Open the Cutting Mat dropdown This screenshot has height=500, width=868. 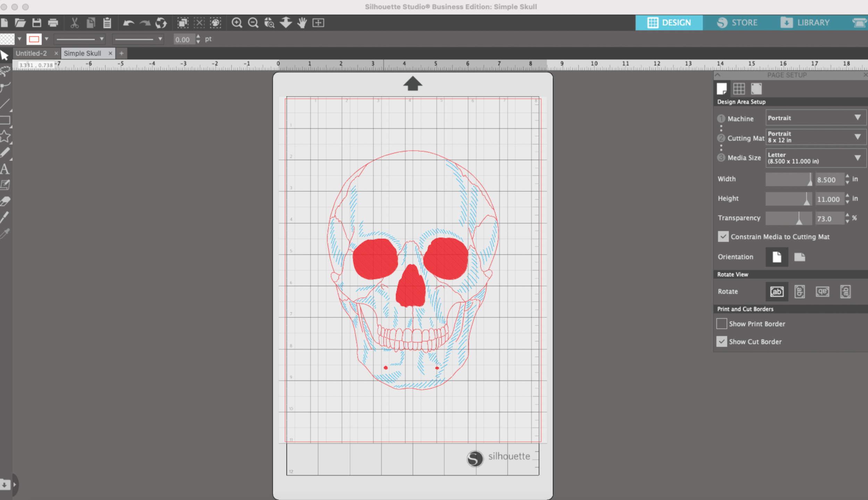pyautogui.click(x=815, y=137)
